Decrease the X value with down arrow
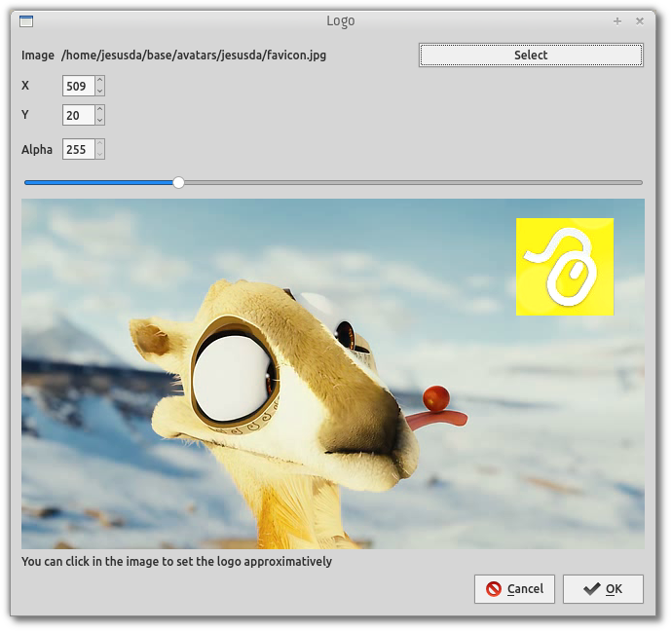Screen dimensions: 672x632 coord(100,92)
